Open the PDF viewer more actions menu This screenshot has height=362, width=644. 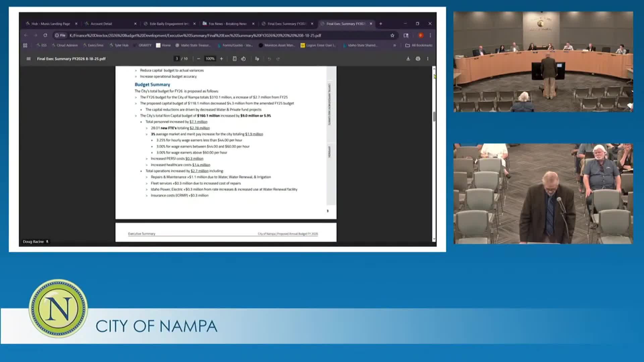pyautogui.click(x=428, y=59)
